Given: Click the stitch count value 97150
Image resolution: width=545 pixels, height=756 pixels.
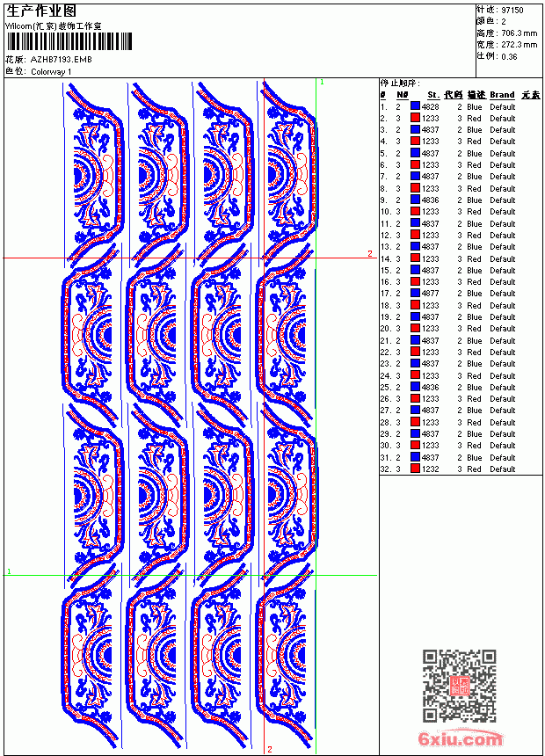Looking at the screenshot, I should click(512, 10).
